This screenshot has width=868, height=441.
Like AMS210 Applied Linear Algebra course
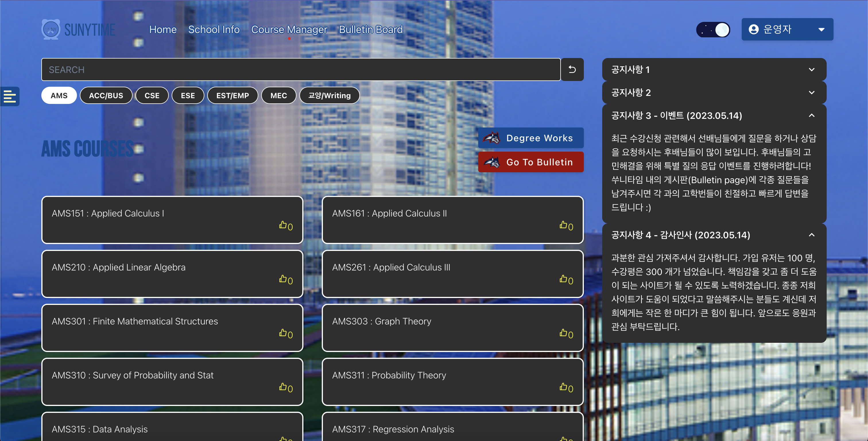(x=283, y=279)
